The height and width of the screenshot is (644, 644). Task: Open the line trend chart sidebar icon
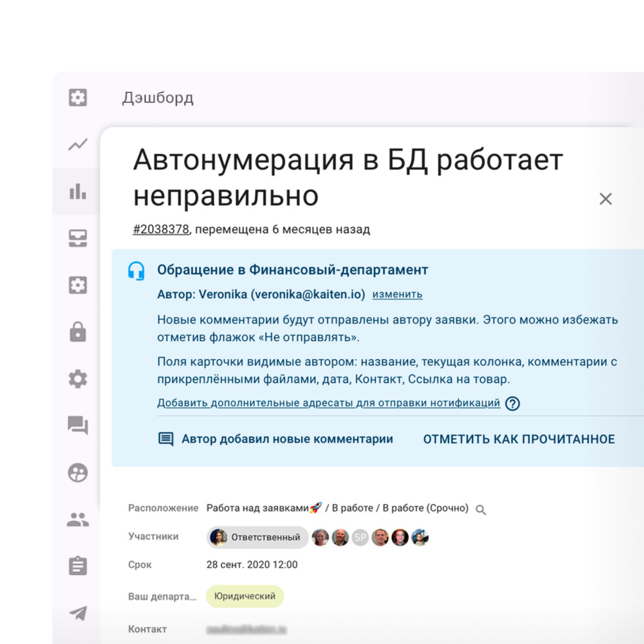[78, 144]
